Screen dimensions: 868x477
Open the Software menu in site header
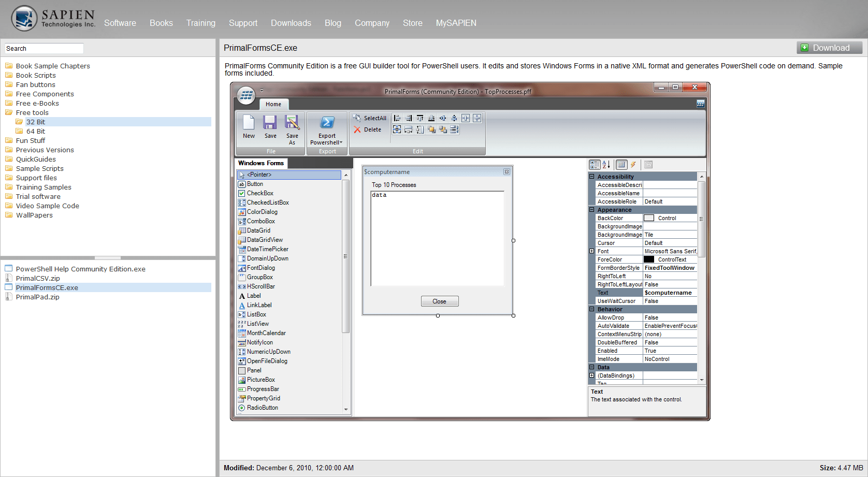coord(120,23)
